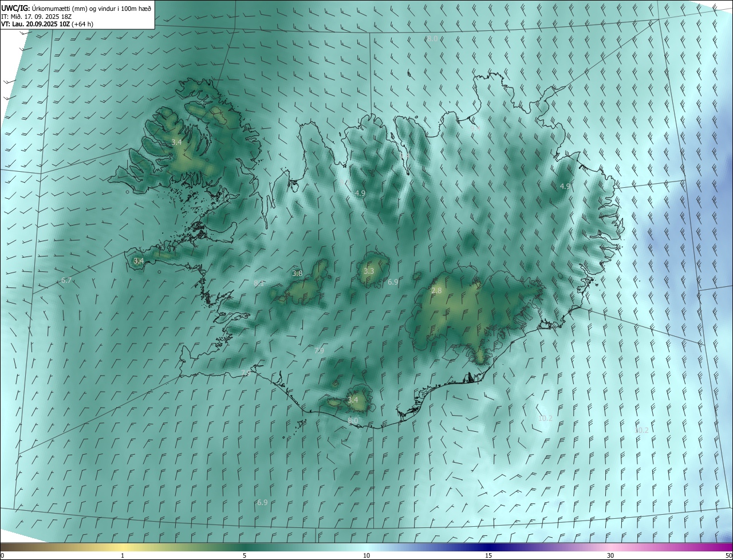
Task: Click the 8.0 value at the map's top
Action: pyautogui.click(x=432, y=38)
